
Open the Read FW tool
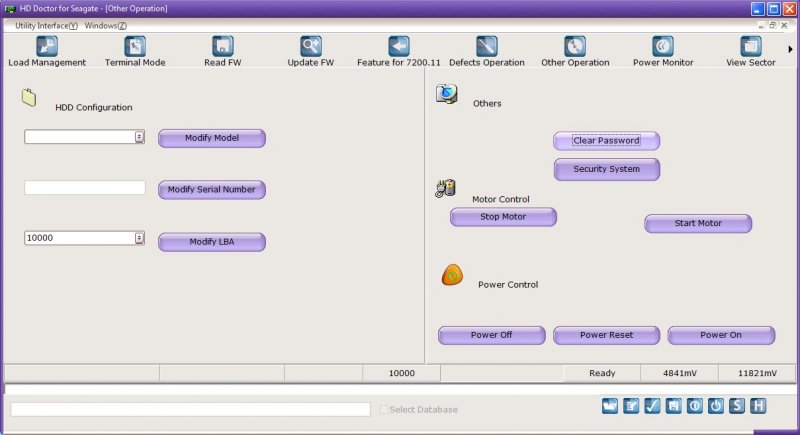[222, 52]
